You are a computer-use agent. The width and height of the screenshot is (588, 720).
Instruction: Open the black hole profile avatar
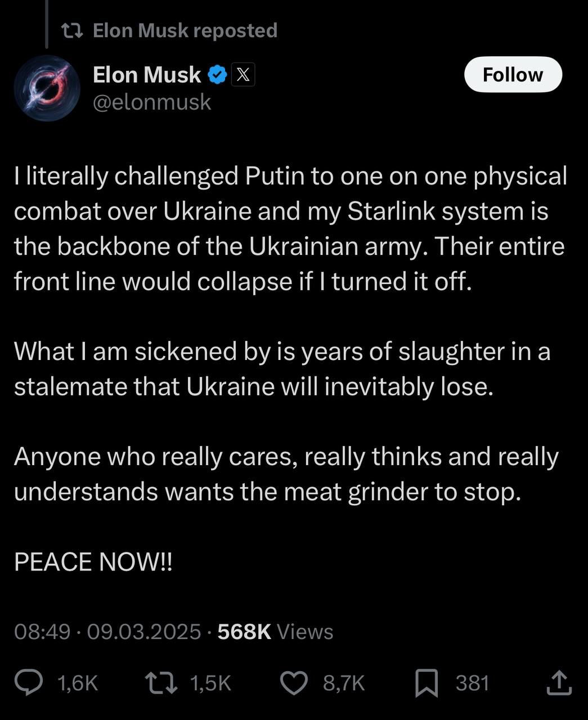pyautogui.click(x=47, y=88)
